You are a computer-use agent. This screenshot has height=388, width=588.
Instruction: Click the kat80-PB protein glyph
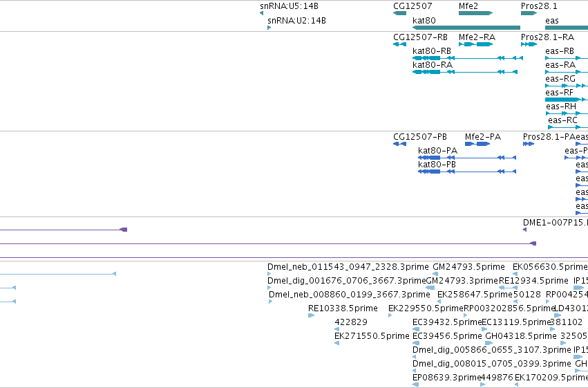[x=467, y=172]
